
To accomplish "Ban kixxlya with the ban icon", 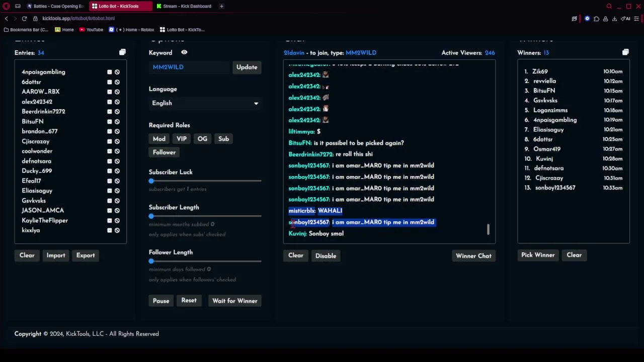I will 117,230.
